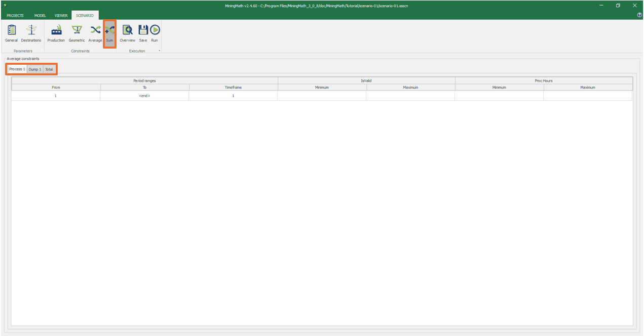Select the Process 1 tab
This screenshot has width=644, height=336.
pyautogui.click(x=17, y=69)
